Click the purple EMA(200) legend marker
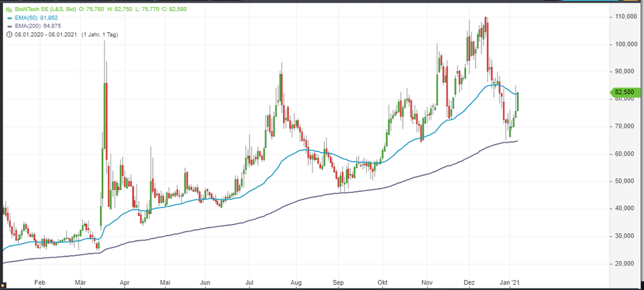 [x=8, y=25]
